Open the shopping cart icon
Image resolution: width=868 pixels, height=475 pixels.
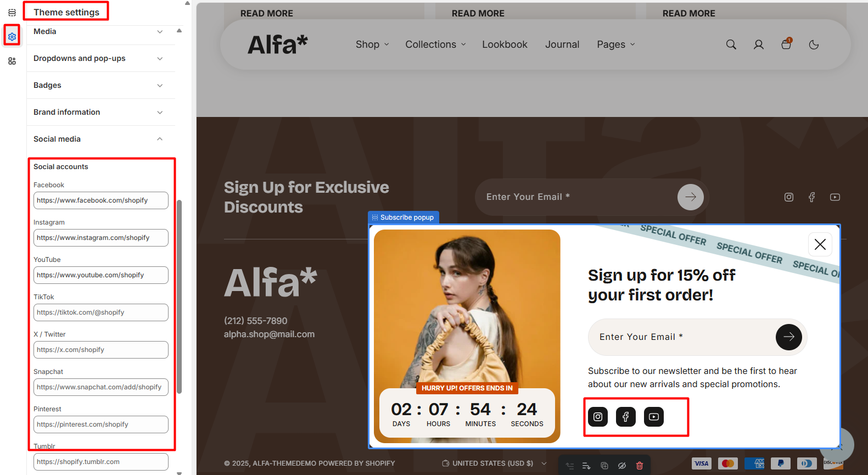[786, 44]
